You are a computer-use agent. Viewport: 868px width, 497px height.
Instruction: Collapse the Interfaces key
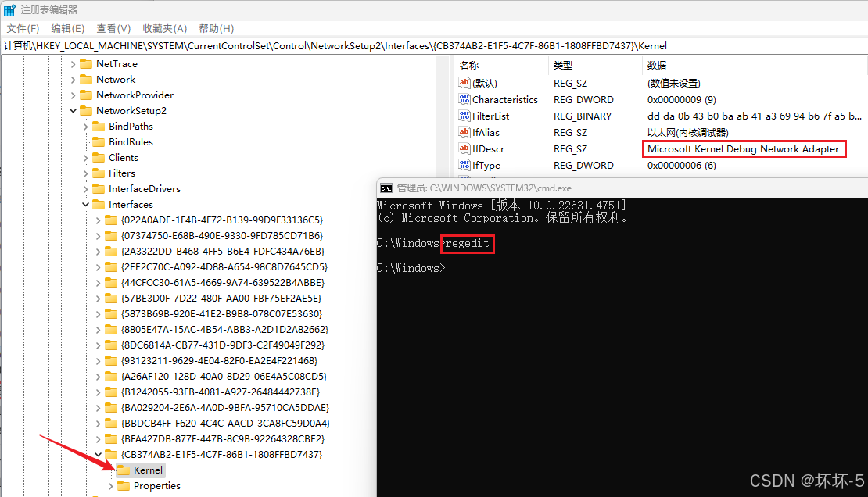[86, 204]
